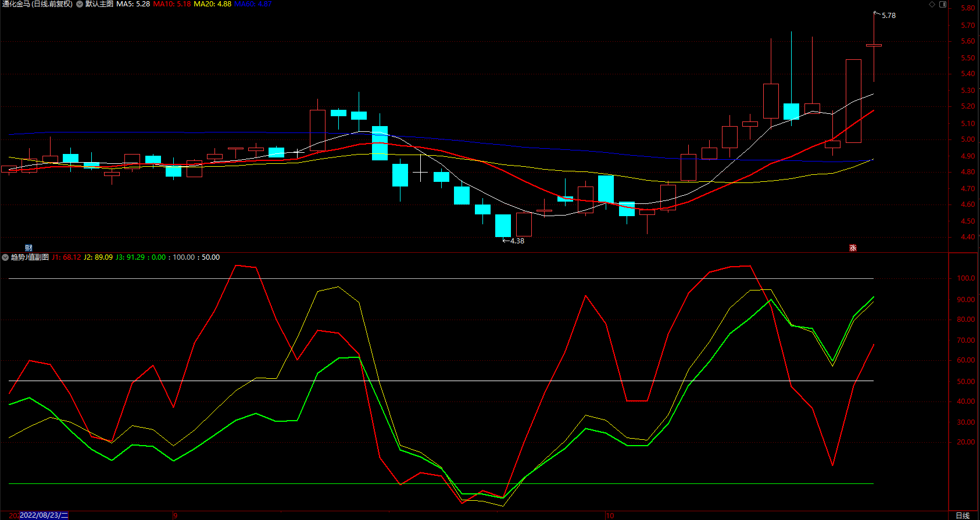Click the green J3: 91.29 value
This screenshot has width=980, height=520.
(130, 257)
